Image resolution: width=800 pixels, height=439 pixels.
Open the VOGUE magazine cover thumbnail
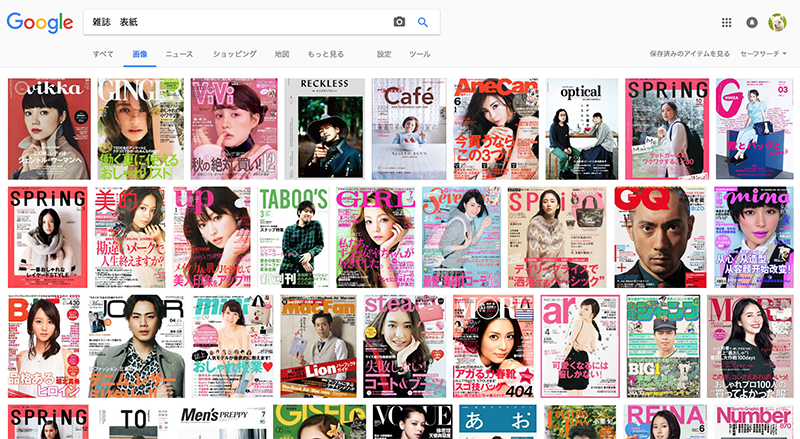412,422
